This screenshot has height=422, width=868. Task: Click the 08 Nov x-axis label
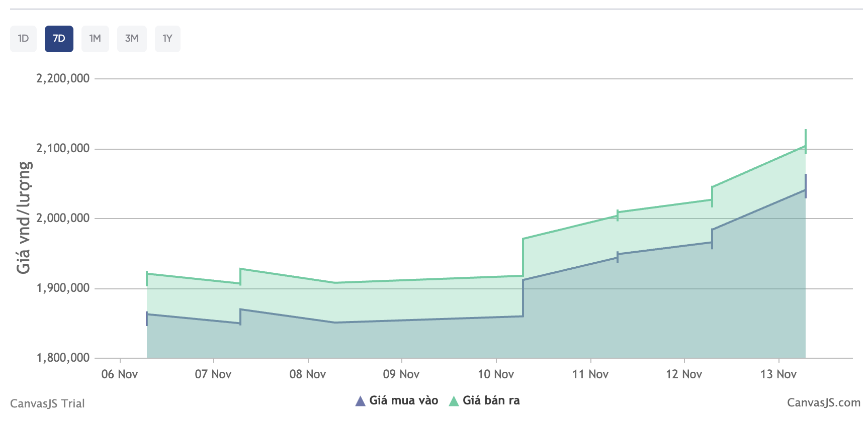(x=308, y=374)
